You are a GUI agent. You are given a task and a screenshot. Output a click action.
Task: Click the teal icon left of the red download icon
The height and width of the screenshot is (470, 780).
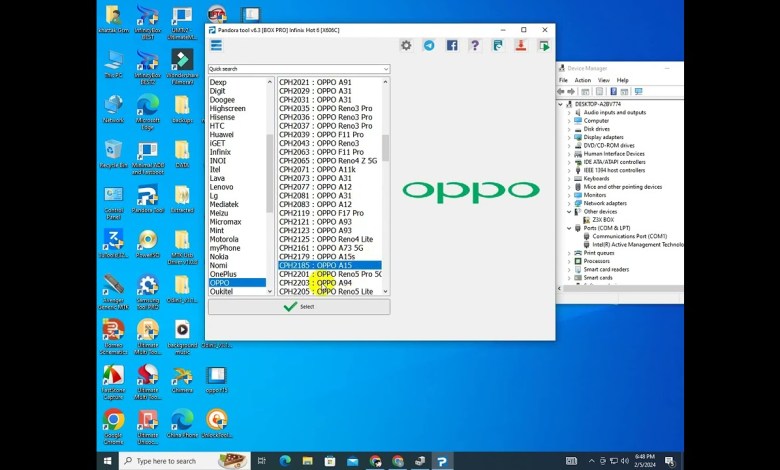pyautogui.click(x=497, y=46)
